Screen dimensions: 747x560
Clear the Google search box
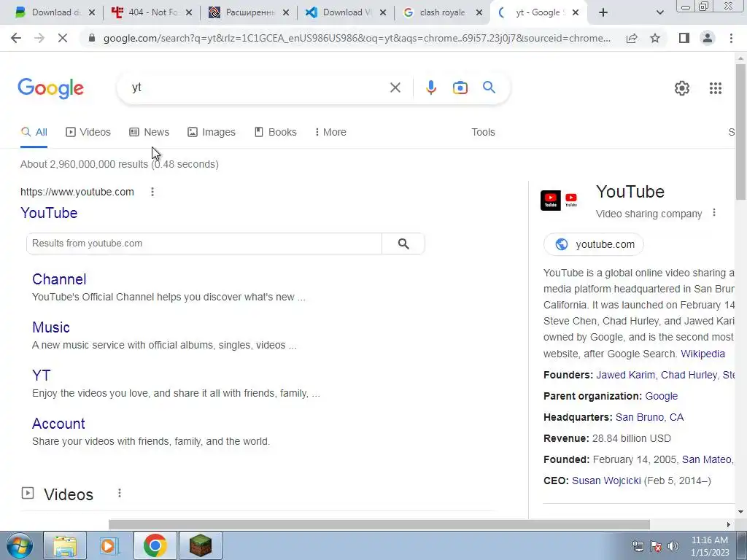click(x=395, y=87)
